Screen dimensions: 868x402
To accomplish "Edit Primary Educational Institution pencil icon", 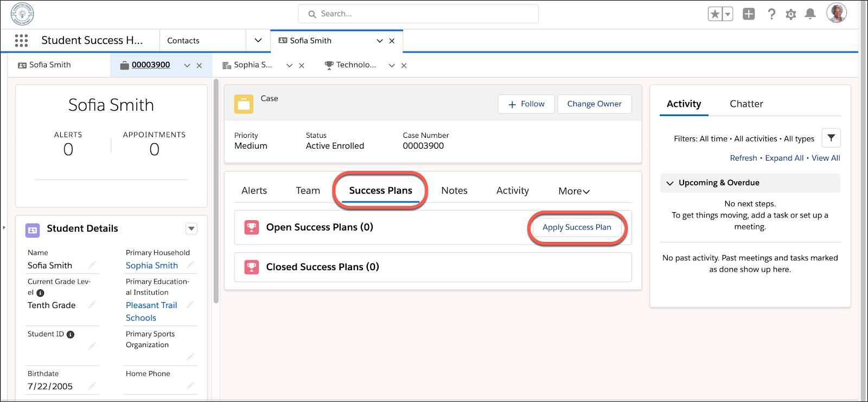I will click(x=190, y=305).
